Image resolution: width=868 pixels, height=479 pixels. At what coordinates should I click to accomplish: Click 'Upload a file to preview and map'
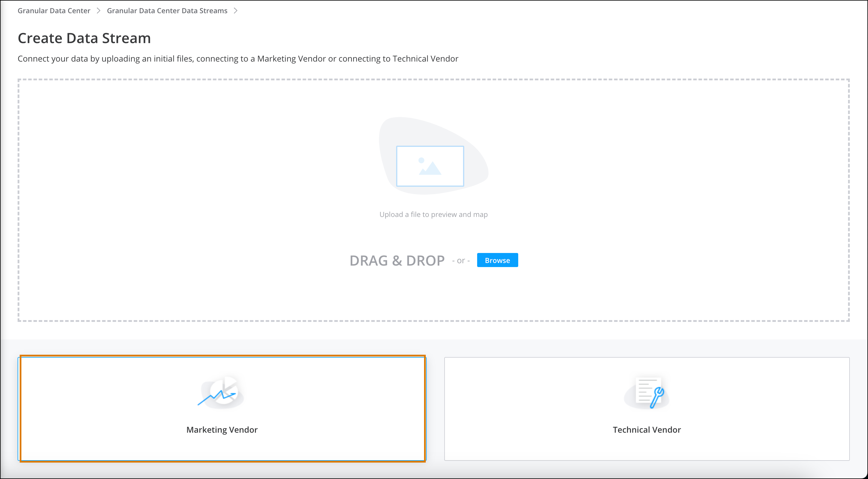coord(434,214)
